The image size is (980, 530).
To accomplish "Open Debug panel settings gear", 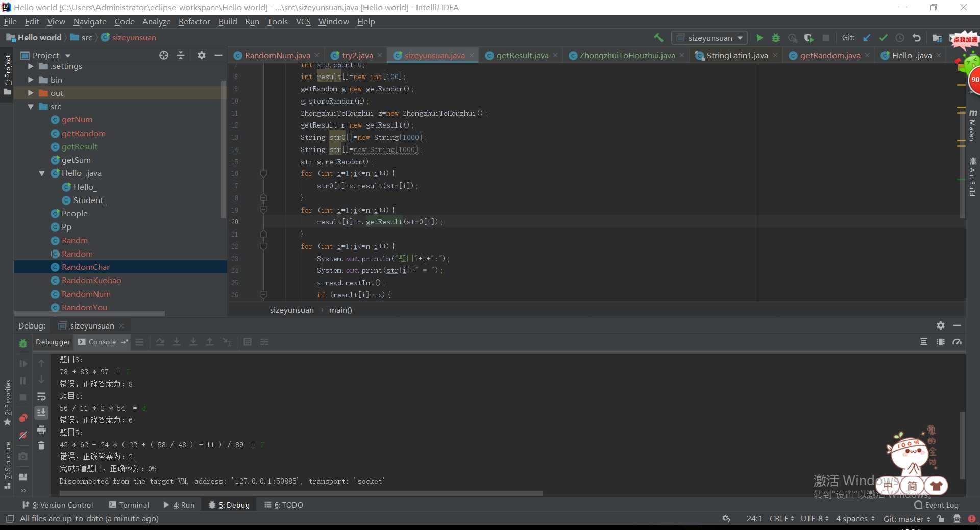I will click(x=941, y=325).
